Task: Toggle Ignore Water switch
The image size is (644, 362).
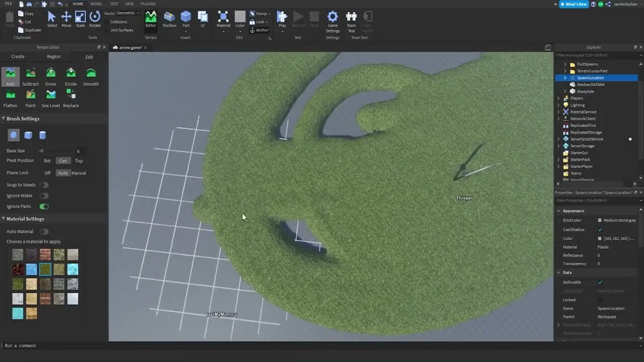Action: (x=44, y=196)
